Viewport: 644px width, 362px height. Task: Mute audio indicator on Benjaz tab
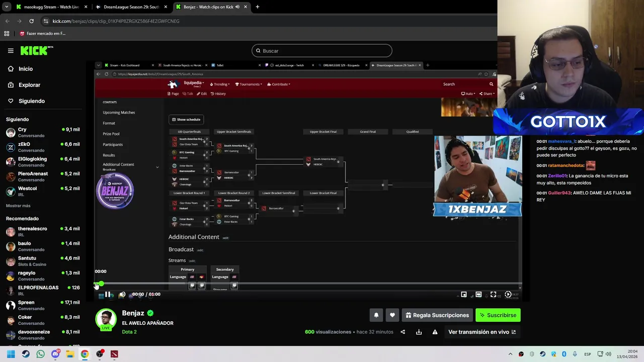[237, 7]
